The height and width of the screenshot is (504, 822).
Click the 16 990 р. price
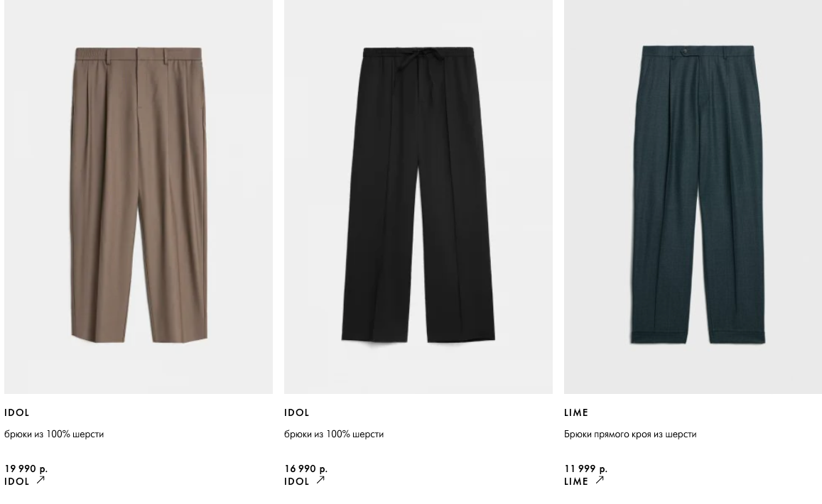(305, 469)
